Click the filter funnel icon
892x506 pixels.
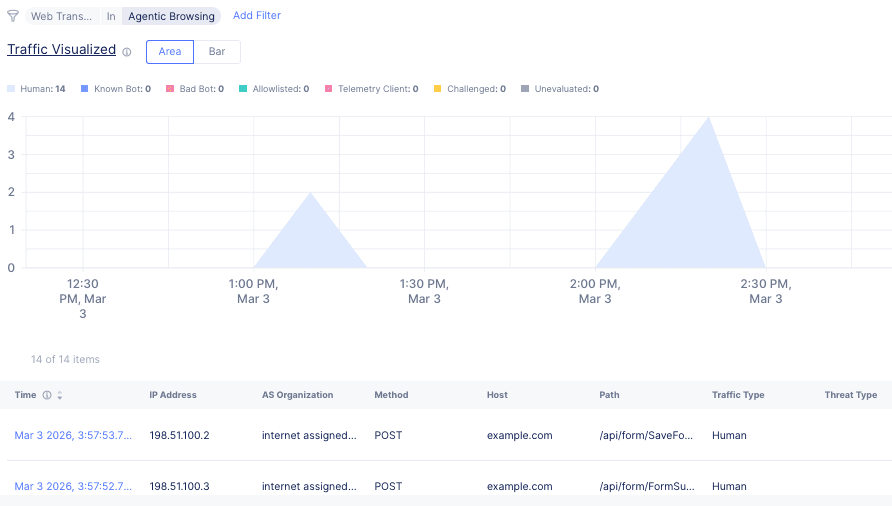point(13,16)
